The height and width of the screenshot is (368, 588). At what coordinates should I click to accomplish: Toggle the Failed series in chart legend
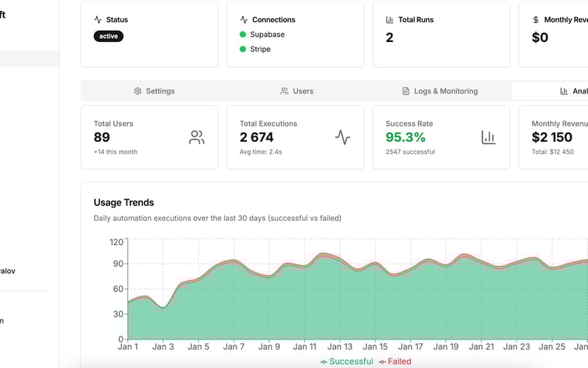tap(395, 361)
